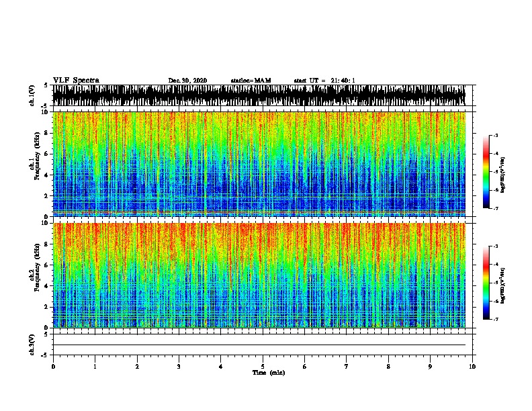The image size is (532, 411).
Task: Click the "VLF Spectra" title text
Action: pos(76,81)
